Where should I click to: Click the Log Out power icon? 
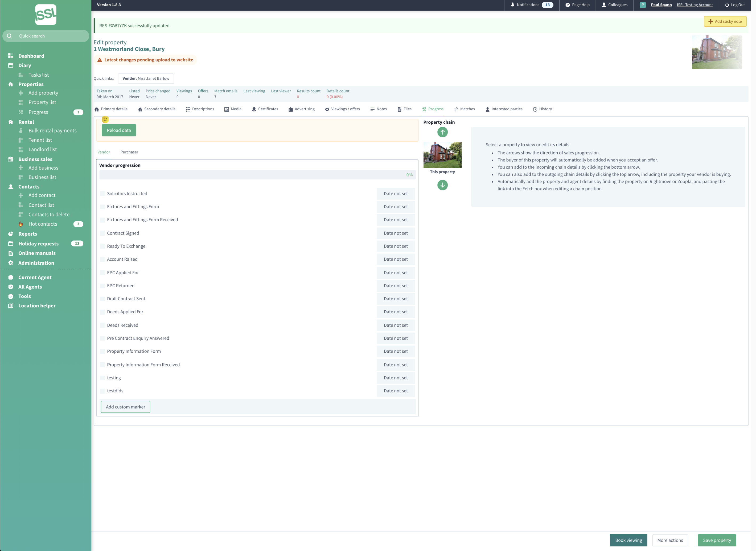[727, 5]
